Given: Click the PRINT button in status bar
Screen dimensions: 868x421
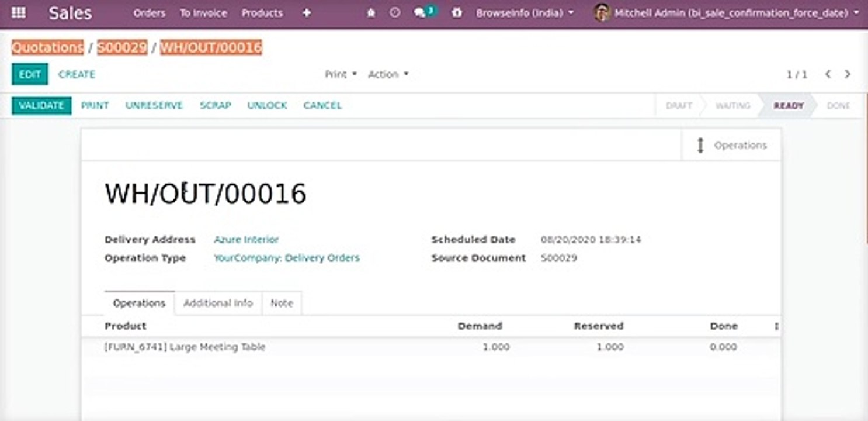Looking at the screenshot, I should (95, 106).
